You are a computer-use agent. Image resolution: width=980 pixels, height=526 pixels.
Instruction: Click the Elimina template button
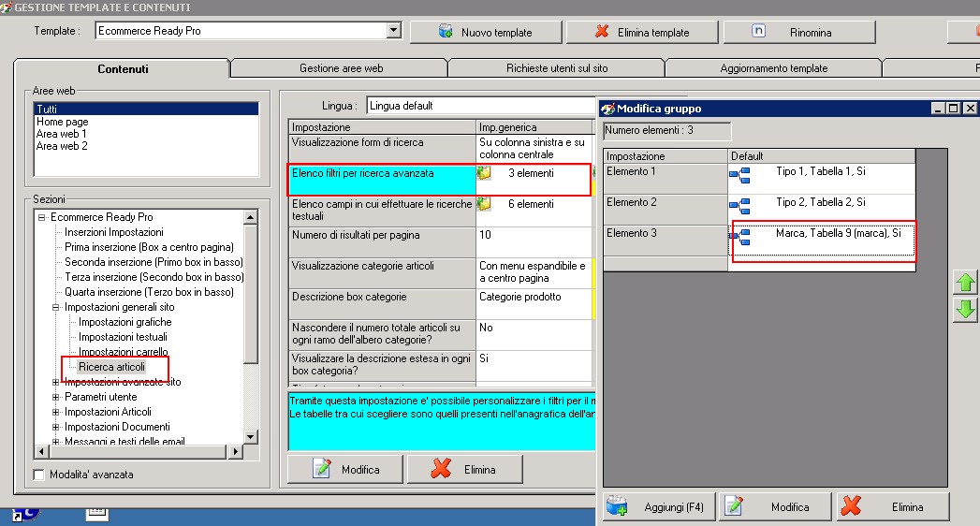[642, 32]
